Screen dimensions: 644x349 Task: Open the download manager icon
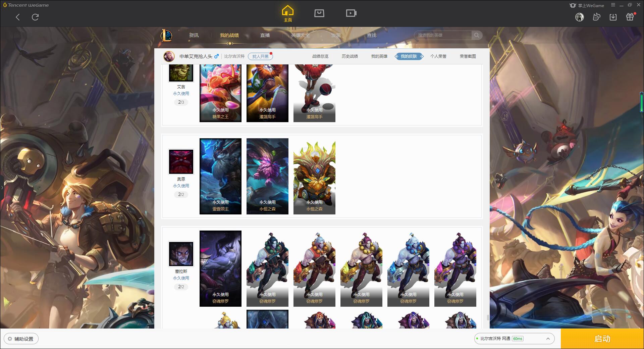613,17
